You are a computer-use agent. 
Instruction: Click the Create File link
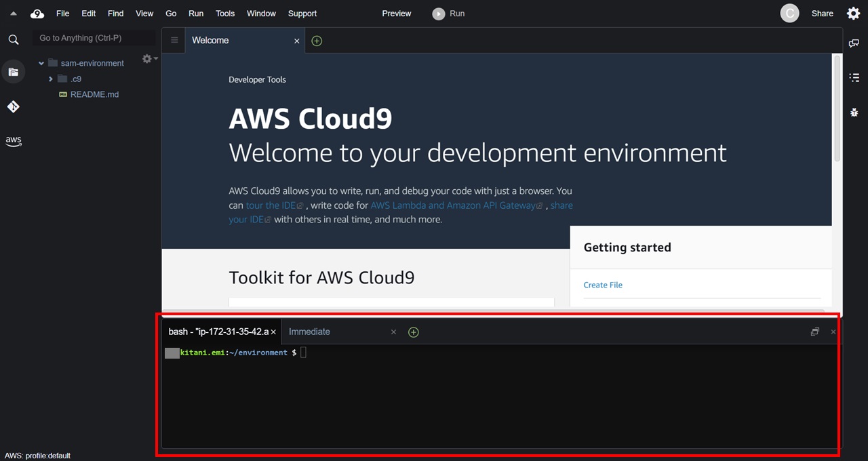tap(603, 285)
